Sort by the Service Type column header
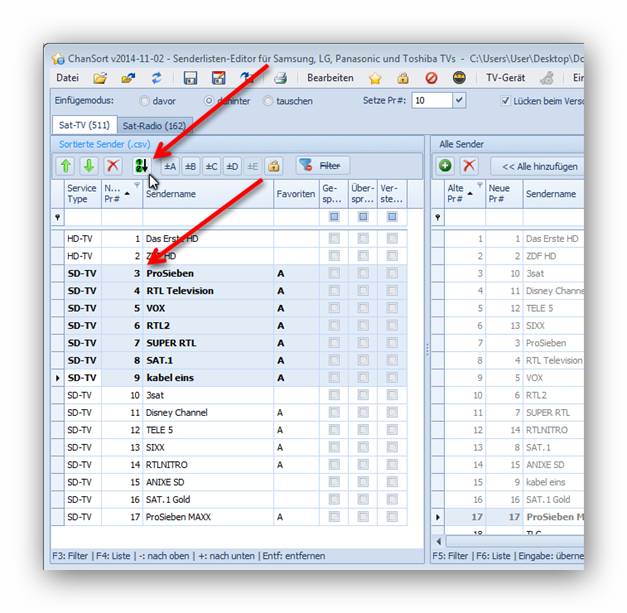Viewport: 627px width, 613px height. tap(83, 194)
